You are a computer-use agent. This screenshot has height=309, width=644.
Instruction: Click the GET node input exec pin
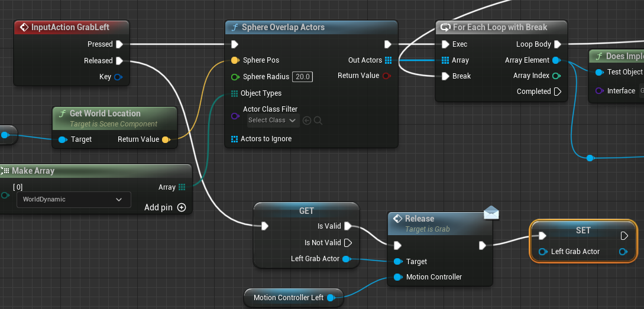[x=265, y=226]
